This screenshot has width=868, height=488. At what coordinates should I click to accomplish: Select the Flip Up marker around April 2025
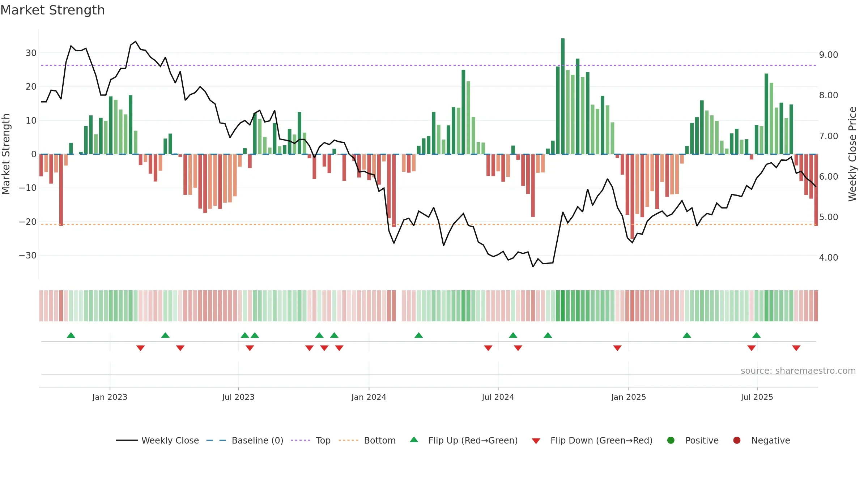click(x=687, y=335)
